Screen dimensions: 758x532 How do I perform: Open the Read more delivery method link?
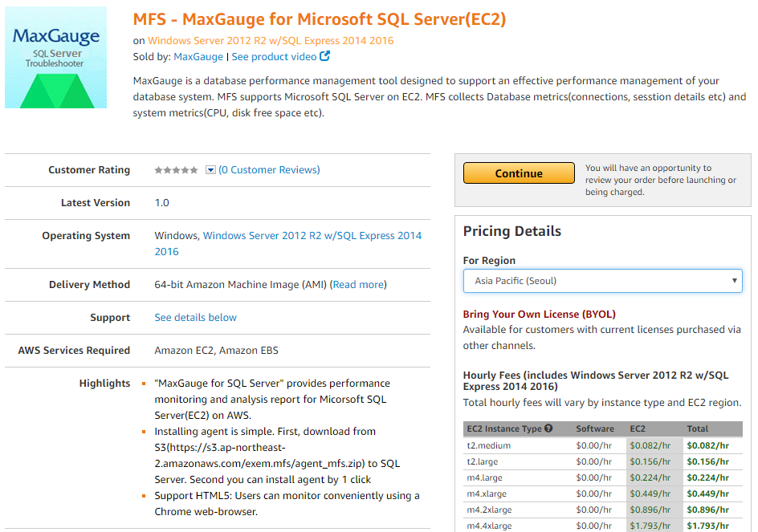(358, 285)
